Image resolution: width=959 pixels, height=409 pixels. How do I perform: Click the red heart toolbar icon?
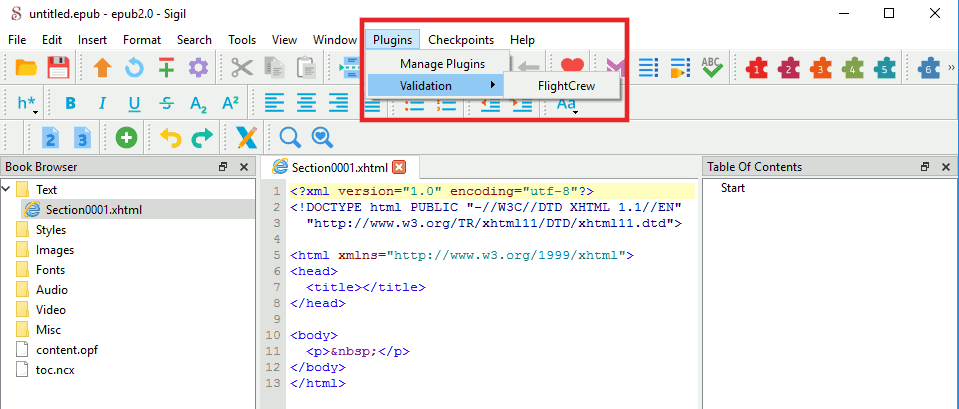coord(572,66)
